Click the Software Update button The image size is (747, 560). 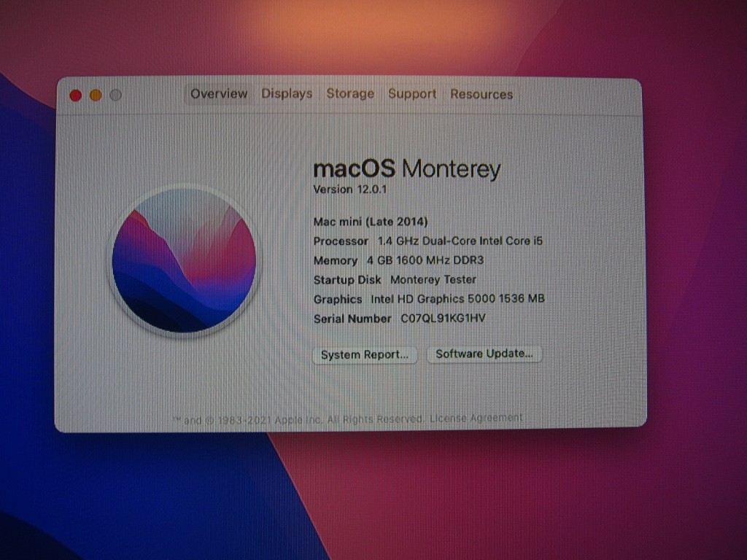click(x=484, y=354)
